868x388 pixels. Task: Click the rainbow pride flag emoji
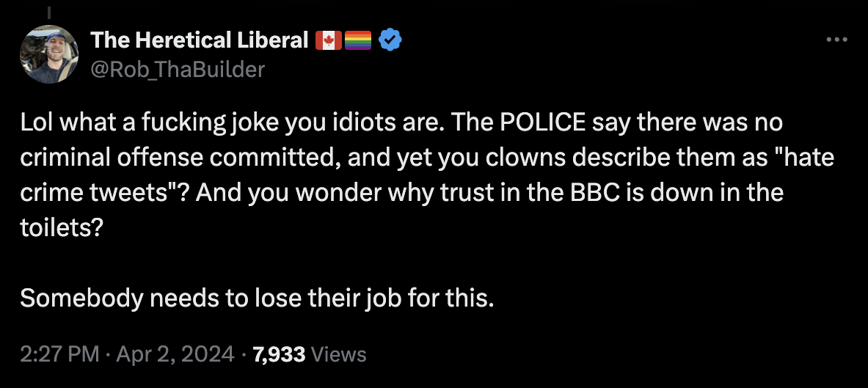click(x=357, y=40)
